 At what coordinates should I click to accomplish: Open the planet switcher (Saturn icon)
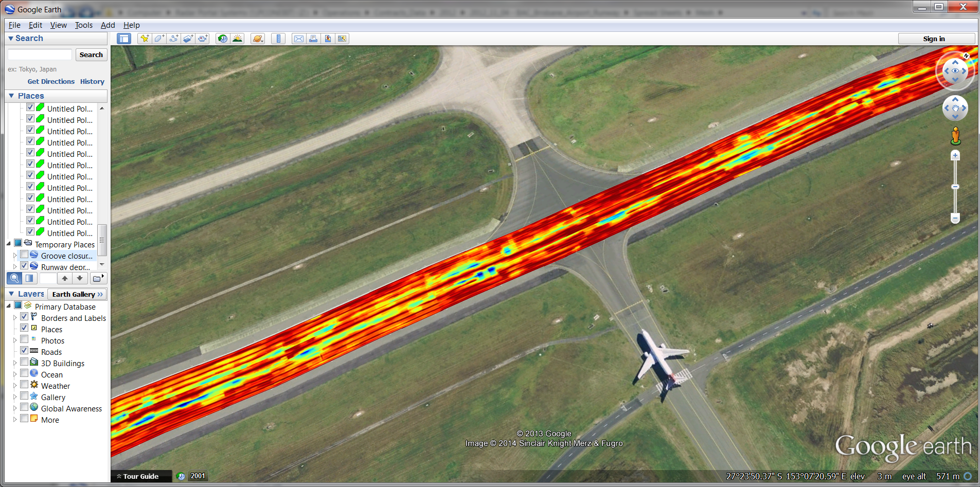(258, 39)
